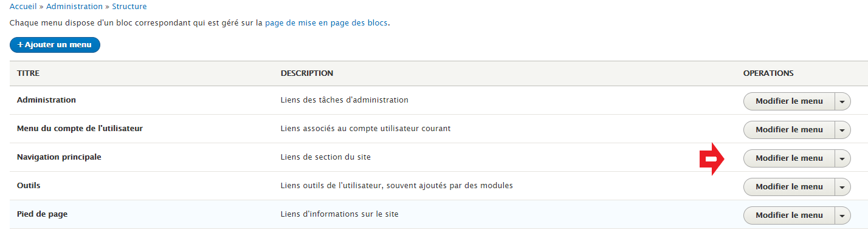Click the Ajouter un menu button

pyautogui.click(x=55, y=45)
